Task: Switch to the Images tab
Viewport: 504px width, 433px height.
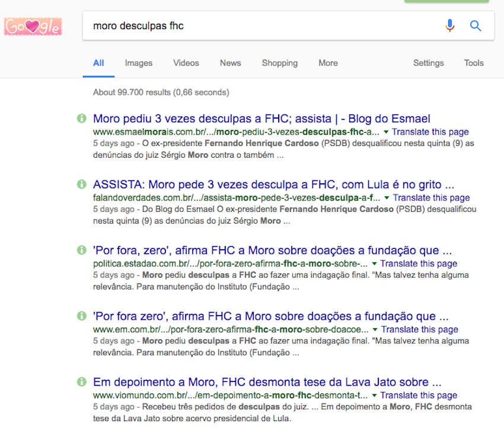Action: 139,63
